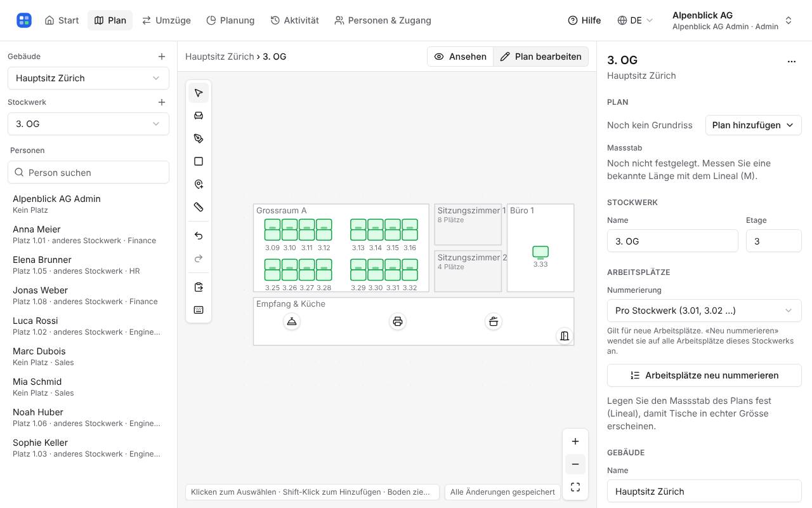Click the redo arrow icon
This screenshot has width=812, height=508.
199,258
